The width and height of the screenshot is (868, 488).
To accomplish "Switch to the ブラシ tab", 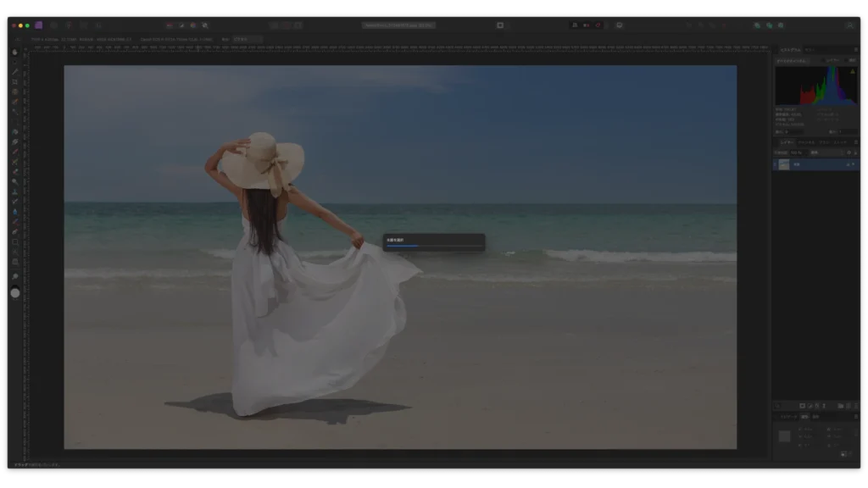I will point(823,142).
